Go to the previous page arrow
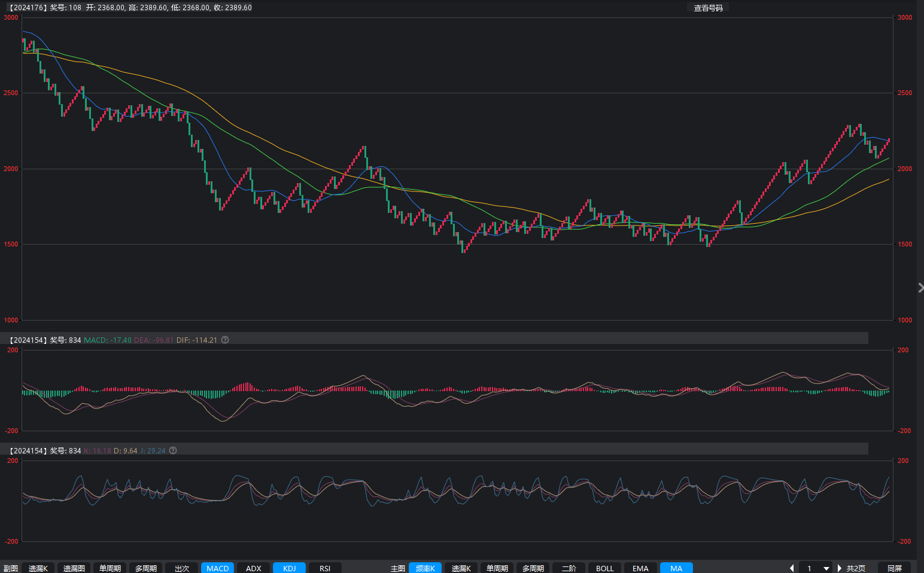924x573 pixels. [x=792, y=568]
